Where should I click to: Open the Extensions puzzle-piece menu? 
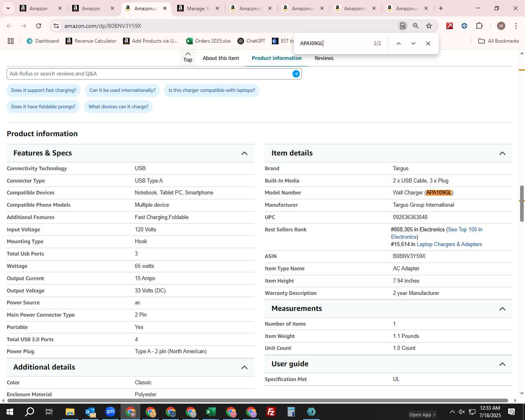(479, 26)
